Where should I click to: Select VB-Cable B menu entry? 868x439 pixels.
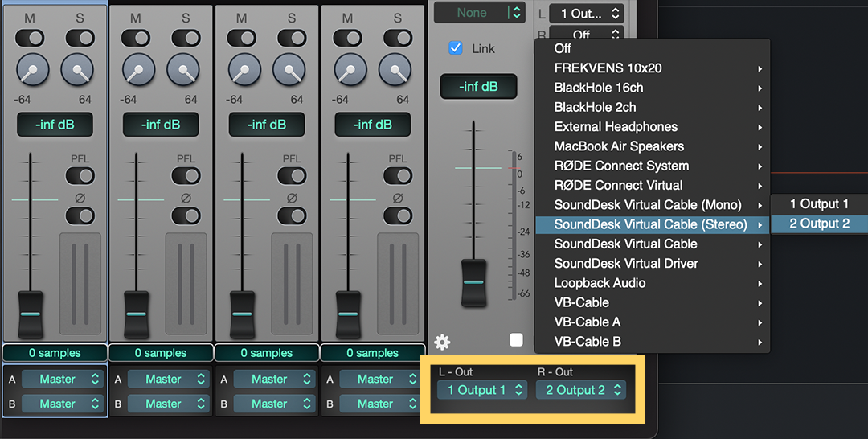(652, 342)
